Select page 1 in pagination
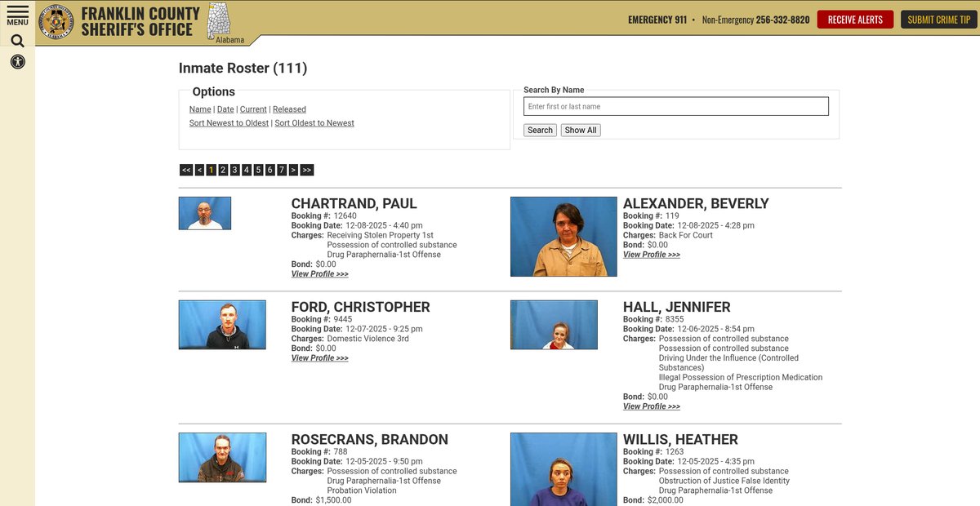Image resolution: width=980 pixels, height=506 pixels. pos(212,170)
